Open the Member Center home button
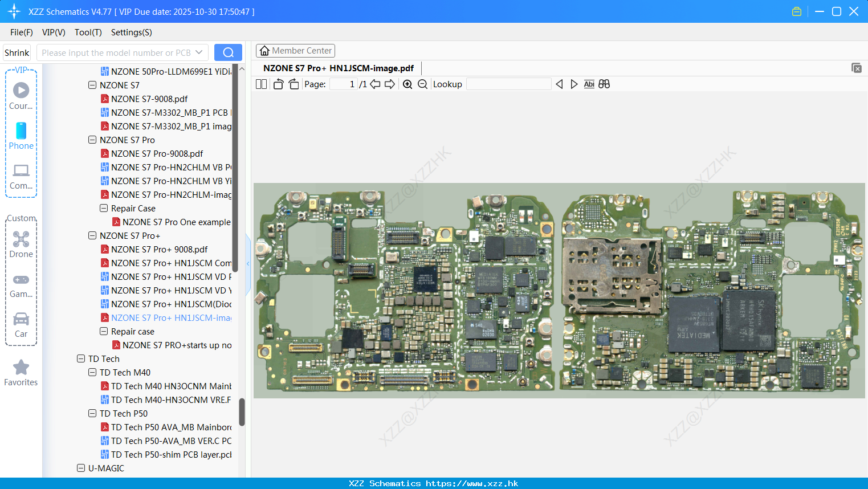The image size is (868, 489). 295,51
